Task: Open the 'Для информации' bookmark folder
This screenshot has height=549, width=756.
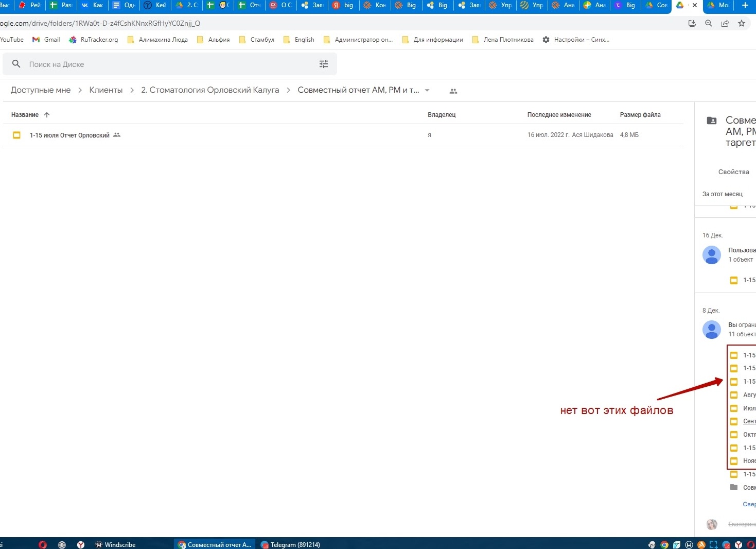Action: pos(433,40)
